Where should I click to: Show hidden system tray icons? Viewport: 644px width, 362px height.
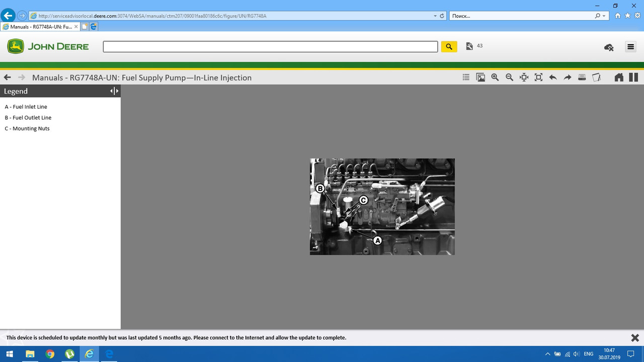click(547, 354)
